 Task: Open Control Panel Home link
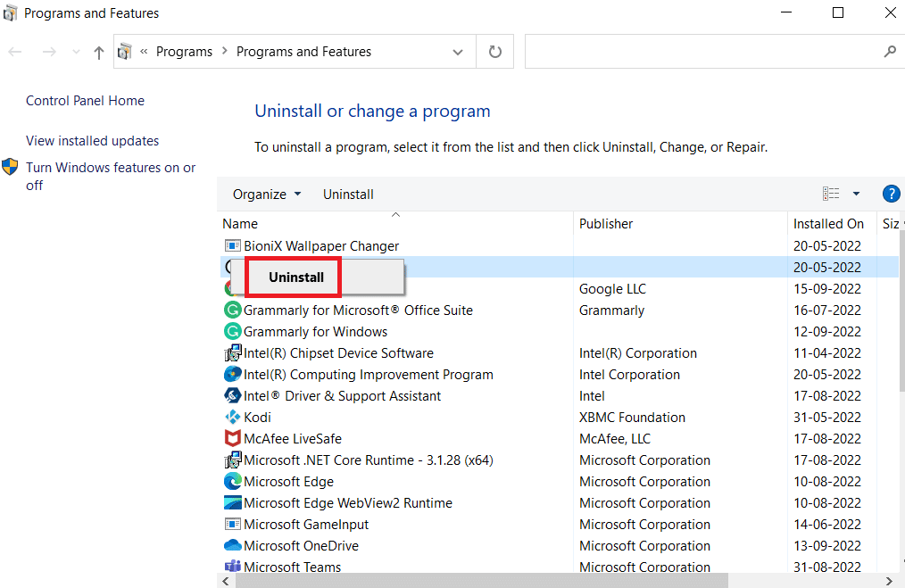pos(85,101)
